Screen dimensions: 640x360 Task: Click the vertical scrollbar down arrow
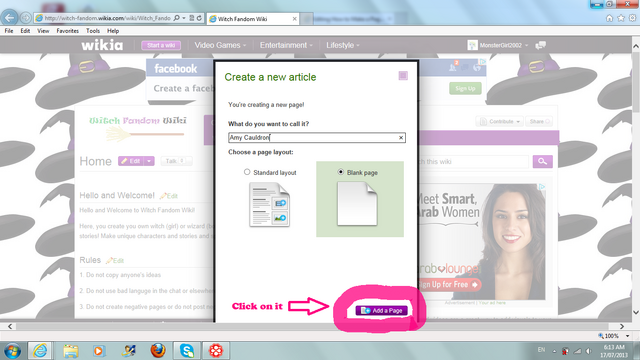[x=636, y=313]
